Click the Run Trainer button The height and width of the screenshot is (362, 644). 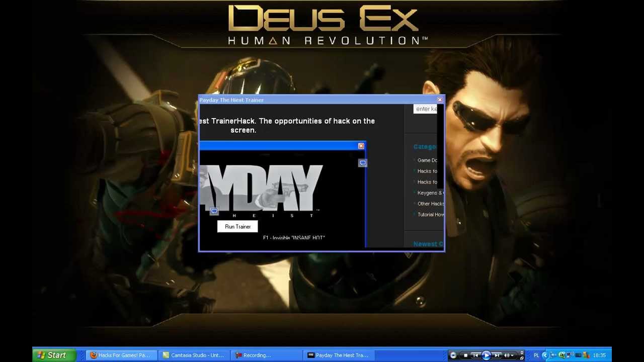tap(237, 227)
